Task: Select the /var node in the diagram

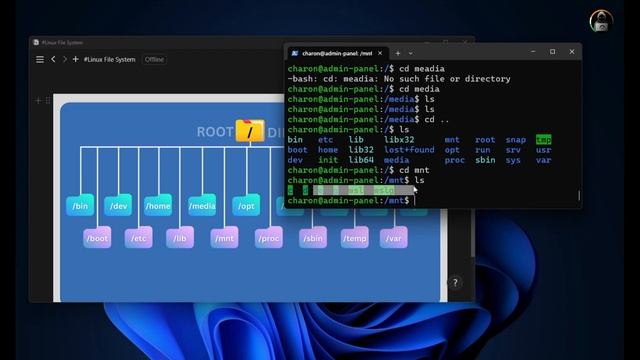Action: tap(393, 238)
